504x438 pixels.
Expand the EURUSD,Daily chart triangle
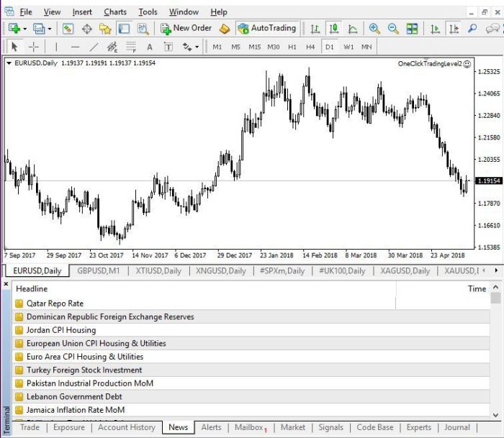[x=9, y=63]
